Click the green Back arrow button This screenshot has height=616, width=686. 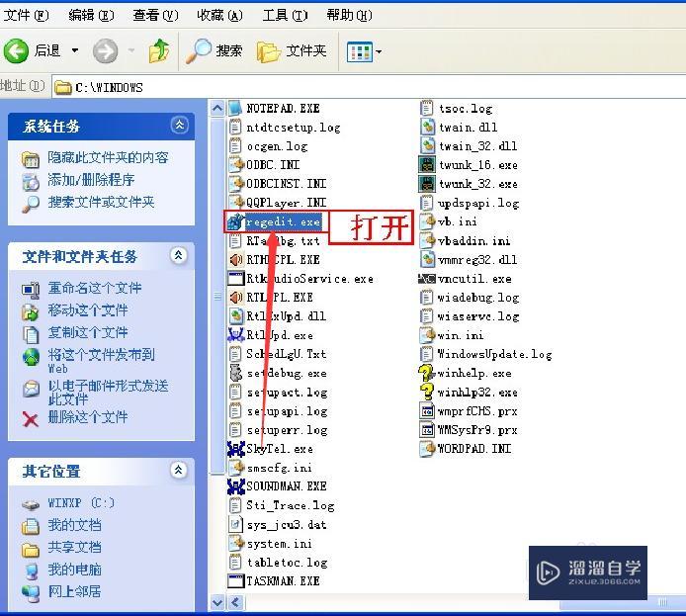point(16,50)
